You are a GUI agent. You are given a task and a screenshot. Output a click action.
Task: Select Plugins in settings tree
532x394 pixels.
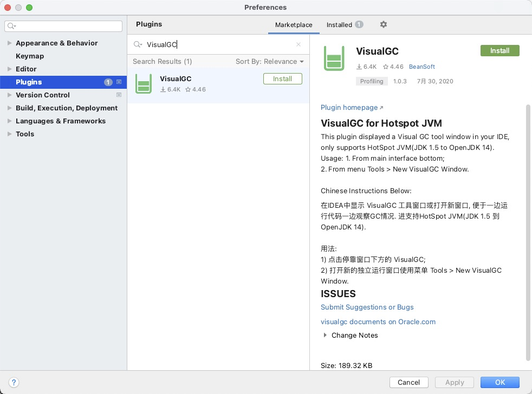coord(63,82)
